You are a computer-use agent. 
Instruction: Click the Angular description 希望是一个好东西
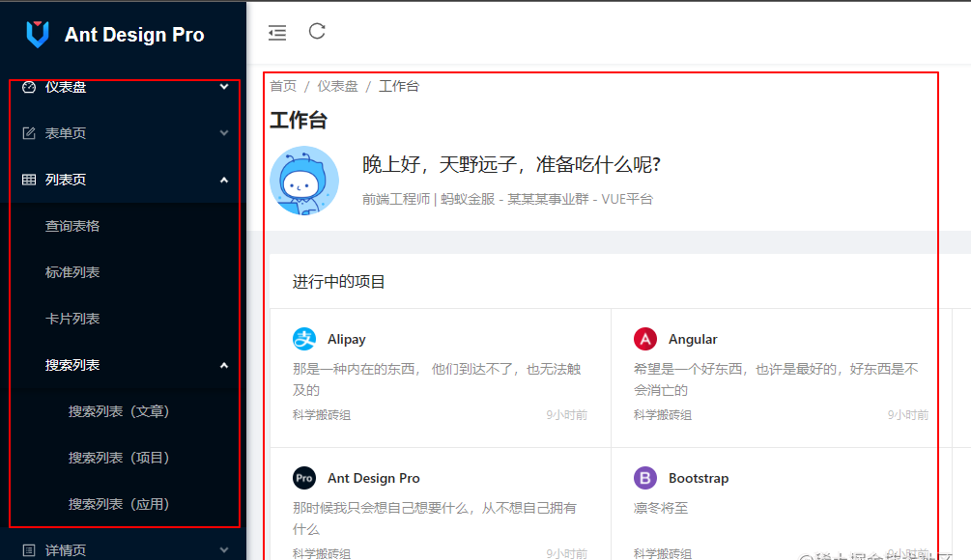[x=776, y=379]
